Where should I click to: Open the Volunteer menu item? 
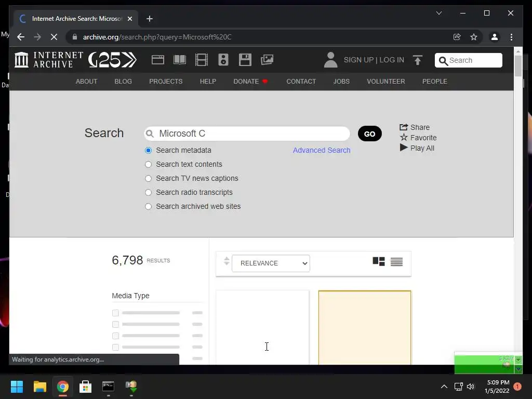tap(386, 82)
